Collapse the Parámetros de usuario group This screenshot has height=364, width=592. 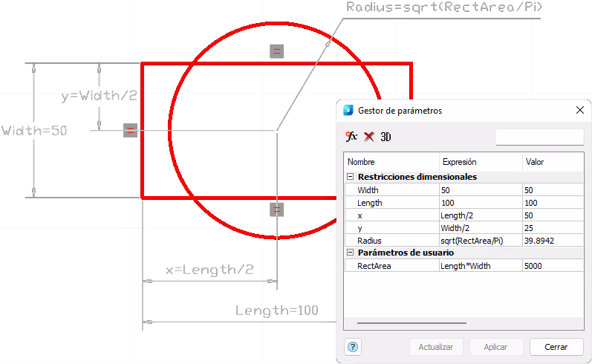350,253
